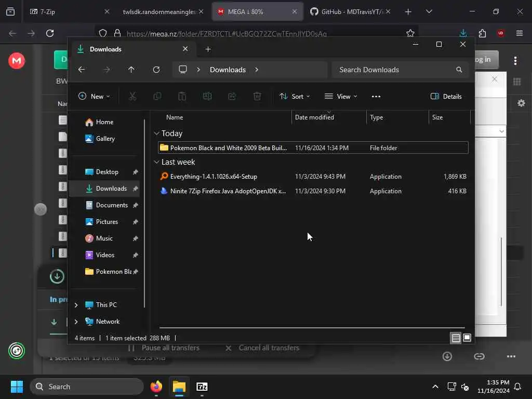532x399 pixels.
Task: Click the MEGA transfers download circle icon
Action: (x=57, y=276)
